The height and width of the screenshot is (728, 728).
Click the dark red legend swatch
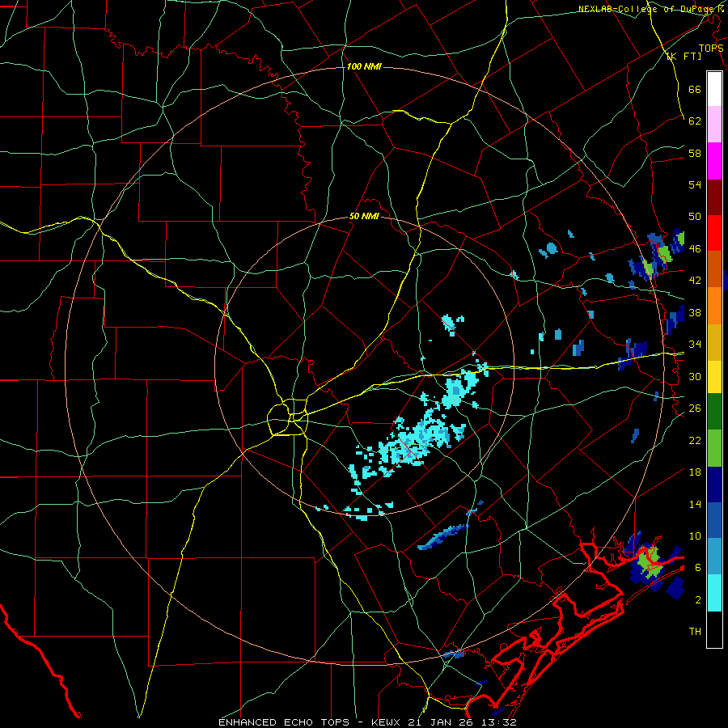click(x=714, y=197)
